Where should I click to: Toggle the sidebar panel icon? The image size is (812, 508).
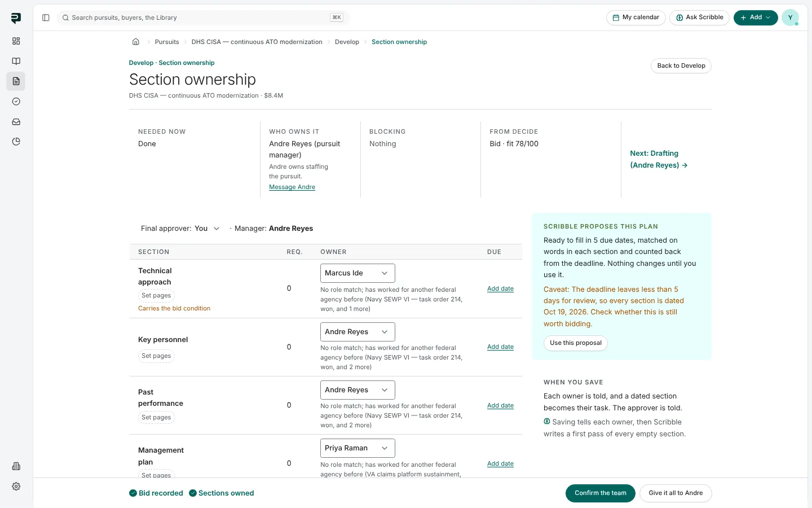[46, 17]
